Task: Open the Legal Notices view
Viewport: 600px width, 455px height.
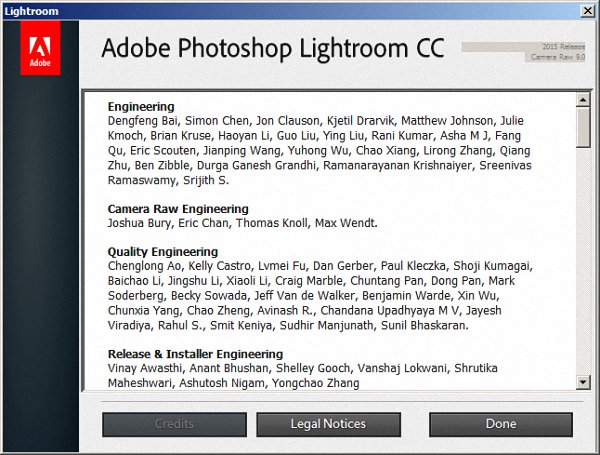Action: click(328, 424)
